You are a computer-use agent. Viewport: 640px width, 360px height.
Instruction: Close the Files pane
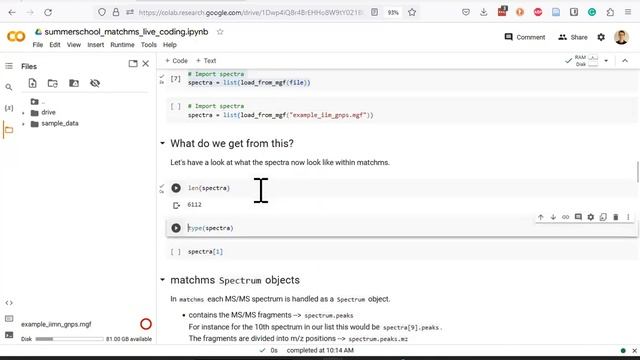coord(146,64)
